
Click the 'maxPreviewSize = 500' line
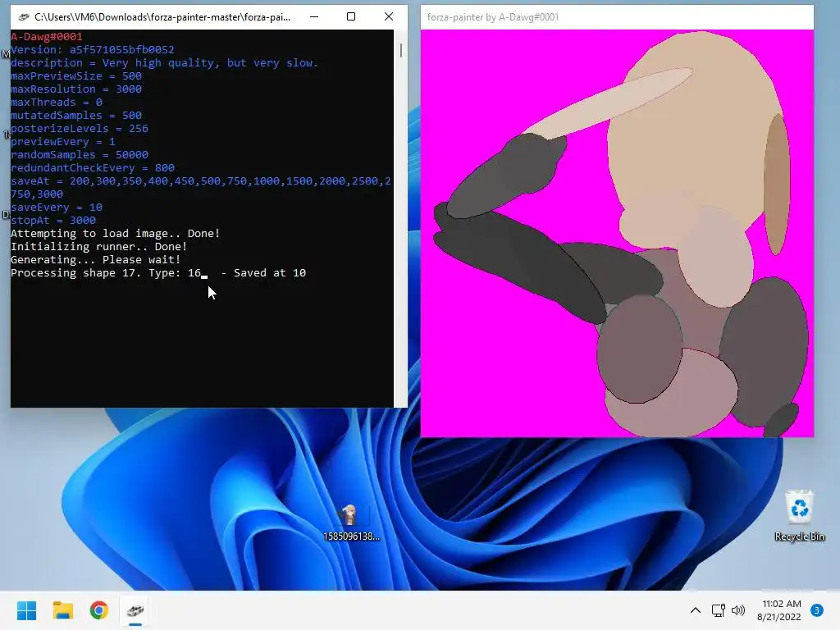click(76, 76)
